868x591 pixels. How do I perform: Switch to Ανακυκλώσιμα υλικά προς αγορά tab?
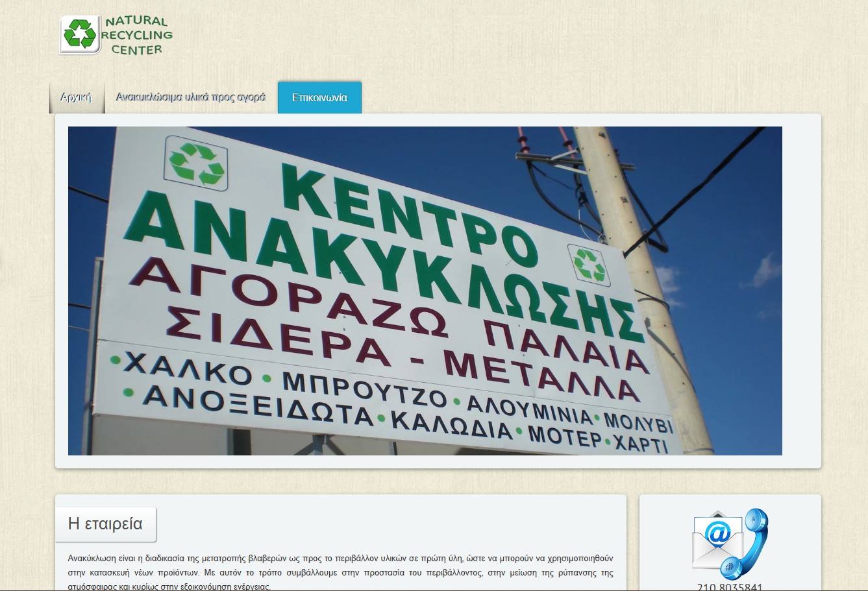click(190, 97)
